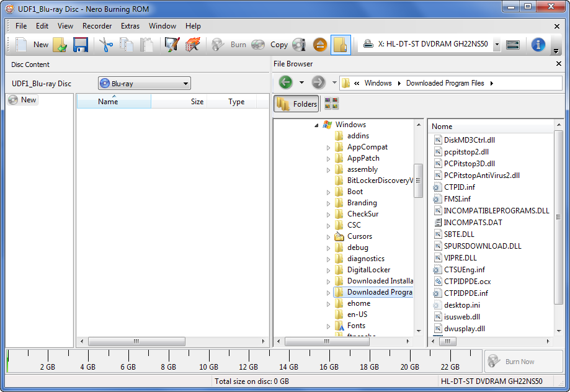This screenshot has height=392, width=570.
Task: Open the Extras menu
Action: point(130,26)
